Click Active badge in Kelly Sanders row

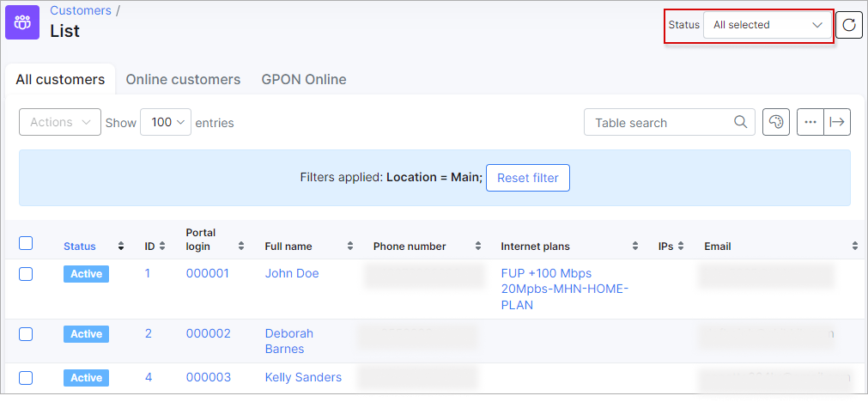point(87,378)
